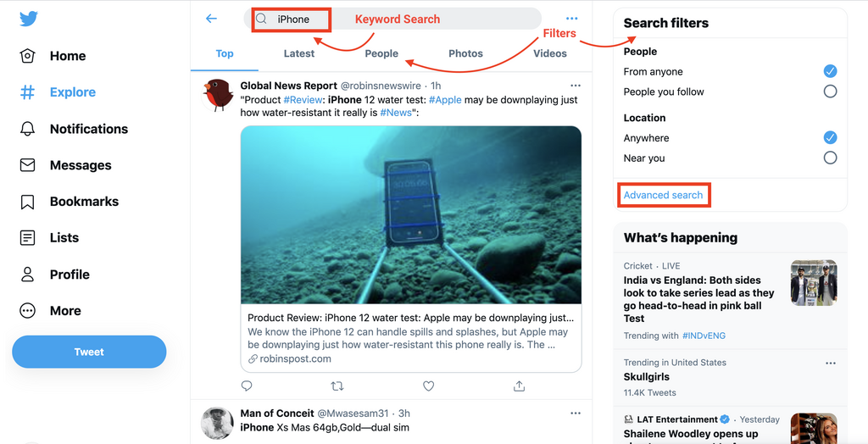This screenshot has width=868, height=444.
Task: Click the Twitter bird logo
Action: (27, 19)
